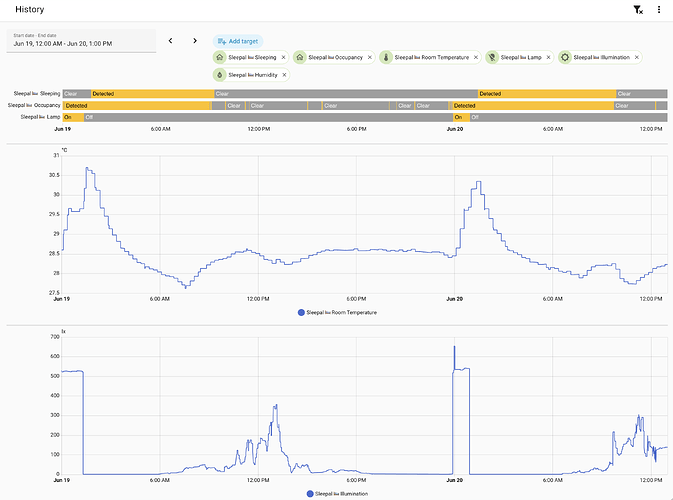This screenshot has height=500, width=673.
Task: Remove the Sleepal Humidity chip
Action: click(284, 75)
